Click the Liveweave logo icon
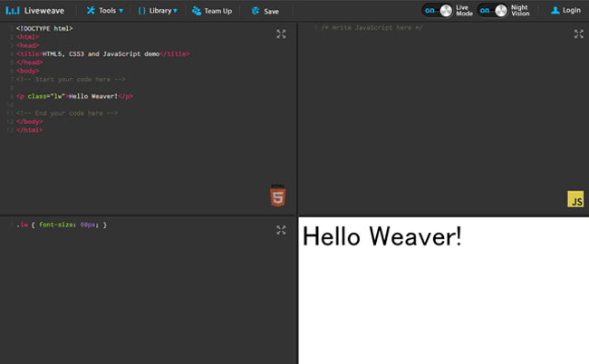The image size is (589, 364). (13, 11)
